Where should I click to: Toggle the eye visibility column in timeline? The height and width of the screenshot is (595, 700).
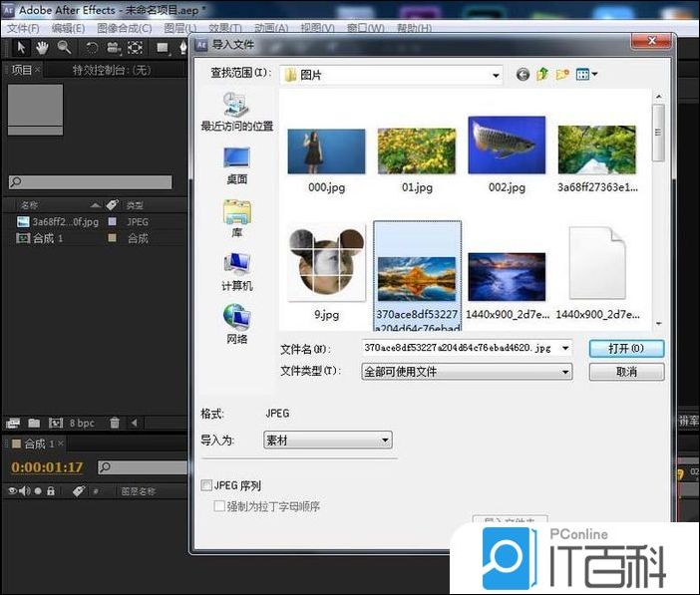(14, 491)
